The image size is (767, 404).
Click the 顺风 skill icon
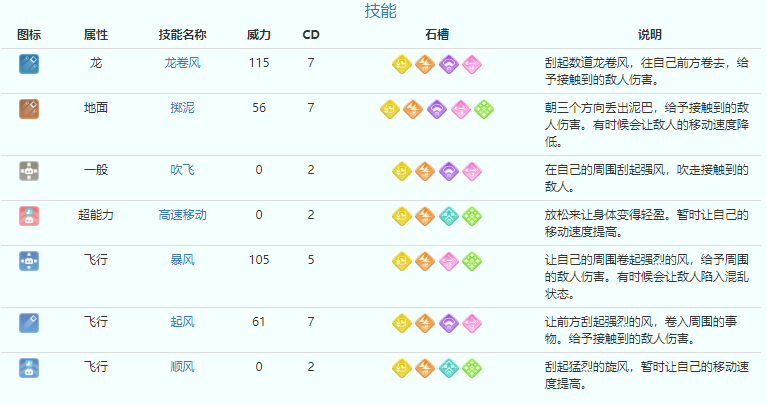[x=29, y=367]
